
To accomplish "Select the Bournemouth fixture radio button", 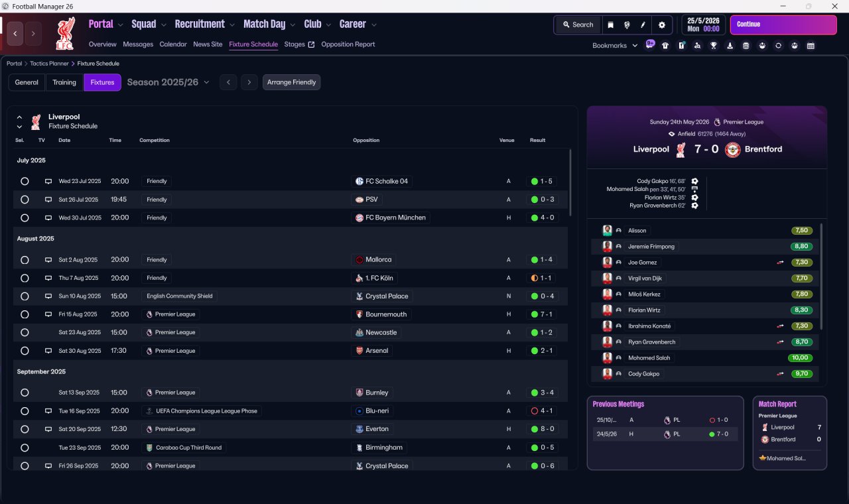I will 25,314.
